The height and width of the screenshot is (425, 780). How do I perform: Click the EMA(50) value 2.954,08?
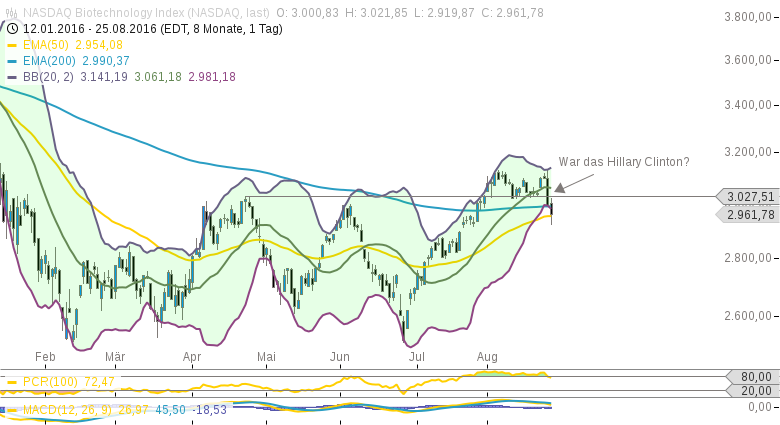pyautogui.click(x=98, y=45)
